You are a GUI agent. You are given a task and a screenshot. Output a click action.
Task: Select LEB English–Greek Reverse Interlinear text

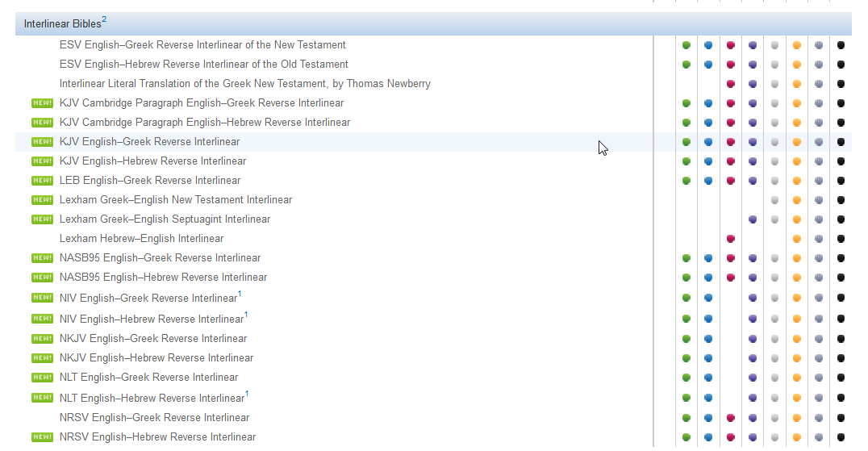point(150,181)
